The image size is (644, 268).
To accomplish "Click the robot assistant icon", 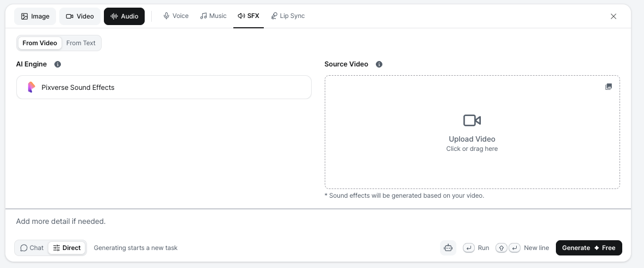I will [x=448, y=248].
